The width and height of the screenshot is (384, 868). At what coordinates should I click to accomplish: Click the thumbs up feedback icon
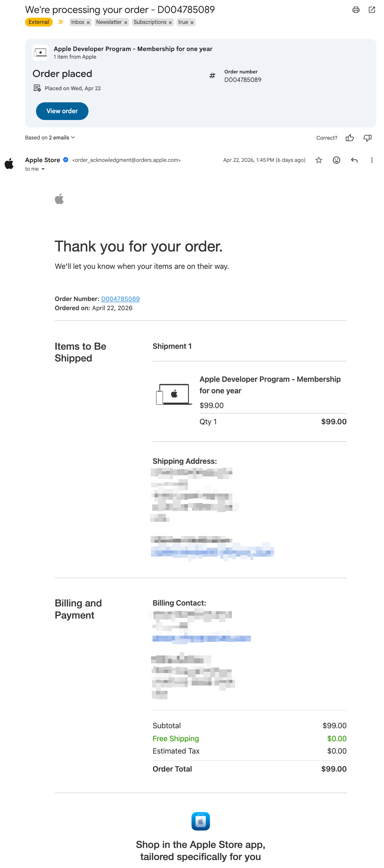(x=349, y=138)
